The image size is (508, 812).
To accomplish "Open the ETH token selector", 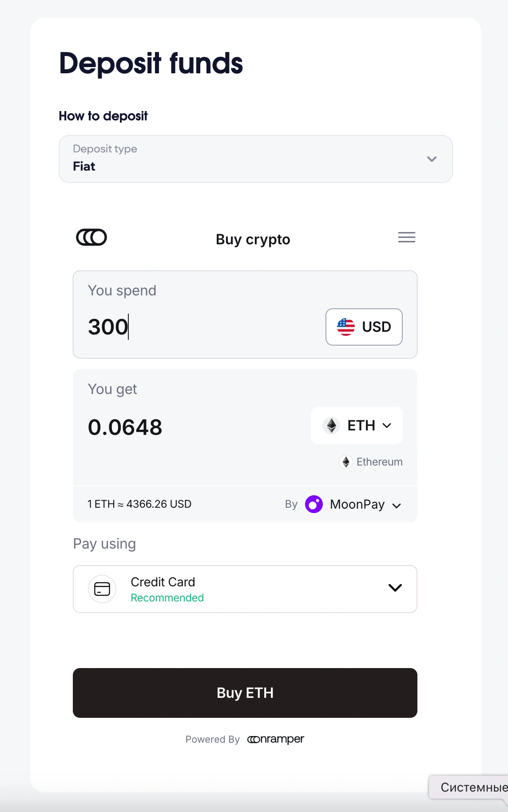I will tap(357, 426).
